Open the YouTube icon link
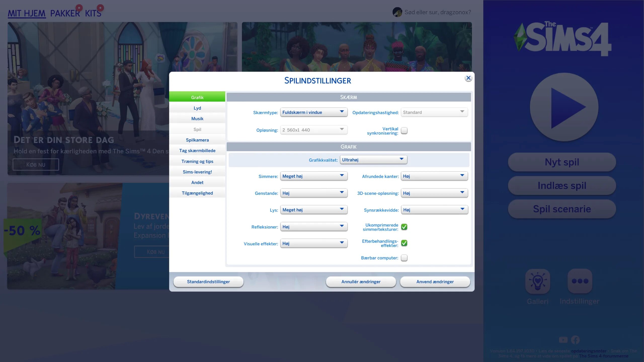Image resolution: width=644 pixels, height=362 pixels. click(563, 340)
